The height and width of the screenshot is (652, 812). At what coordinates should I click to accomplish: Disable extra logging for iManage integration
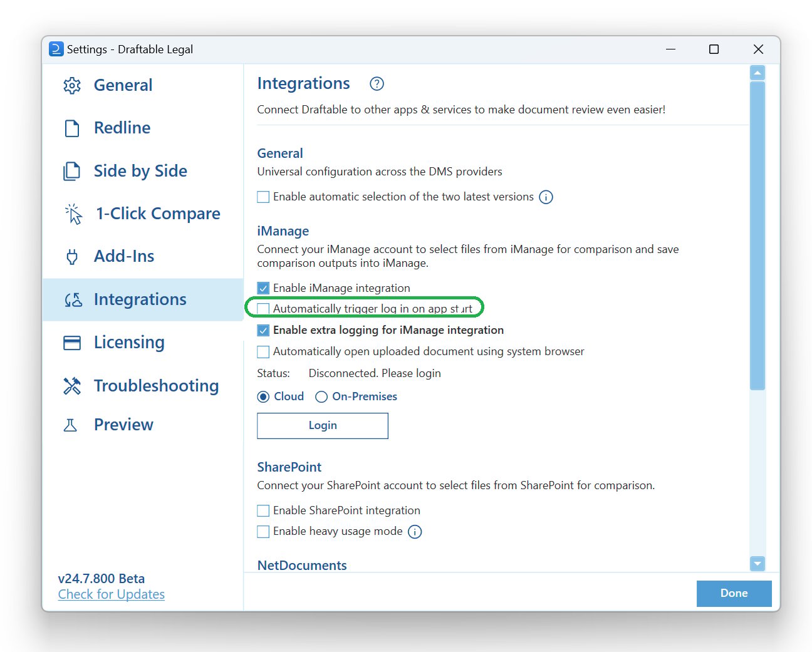(x=263, y=330)
